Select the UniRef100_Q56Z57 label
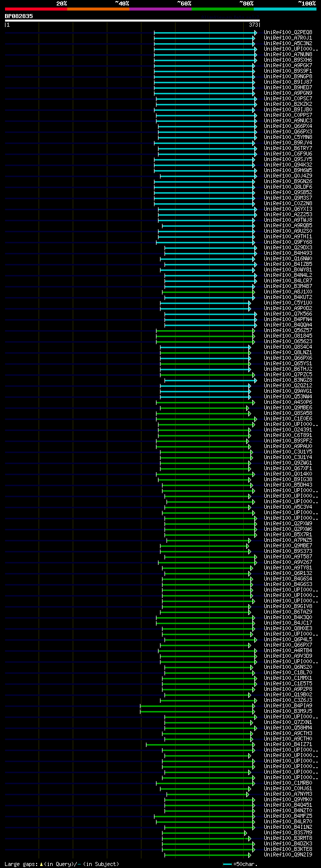This screenshot has width=321, height=868. click(x=288, y=331)
